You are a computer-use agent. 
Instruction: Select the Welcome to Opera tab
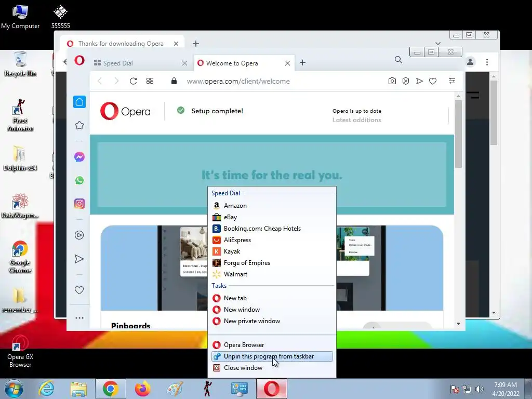pos(244,63)
